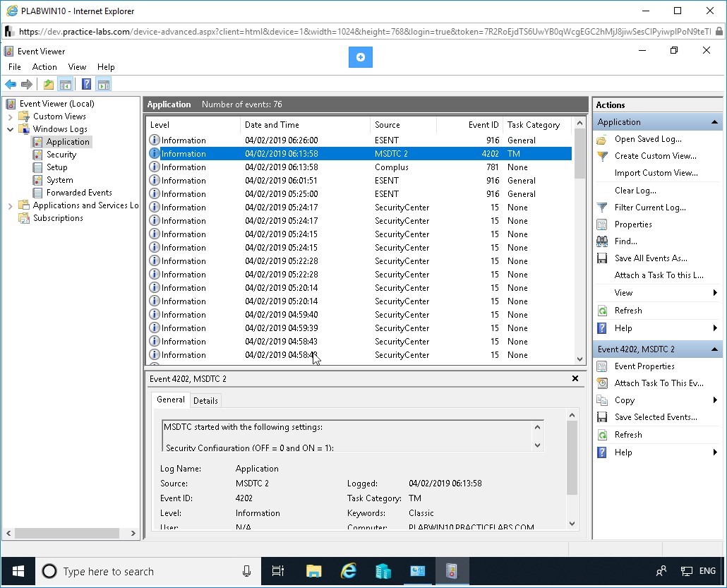
Task: Open the Help menu
Action: click(106, 67)
